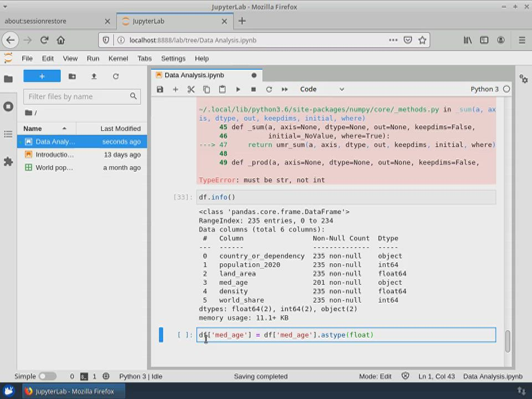This screenshot has height=399, width=532.
Task: Open the new launcher with blue plus button
Action: click(x=42, y=76)
